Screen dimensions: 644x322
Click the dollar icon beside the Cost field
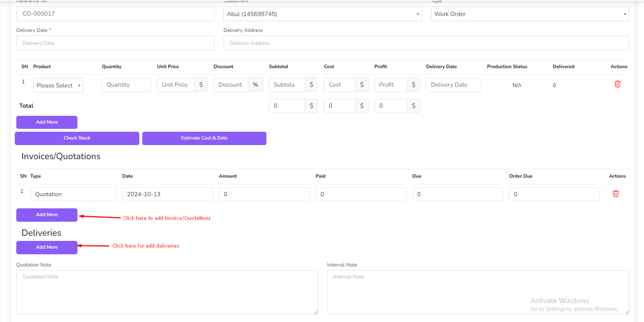[361, 85]
